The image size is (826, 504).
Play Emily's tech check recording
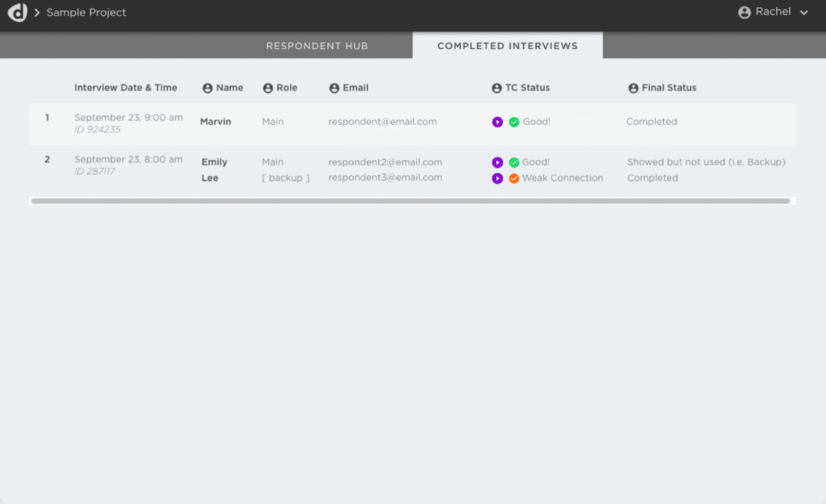[x=497, y=163]
